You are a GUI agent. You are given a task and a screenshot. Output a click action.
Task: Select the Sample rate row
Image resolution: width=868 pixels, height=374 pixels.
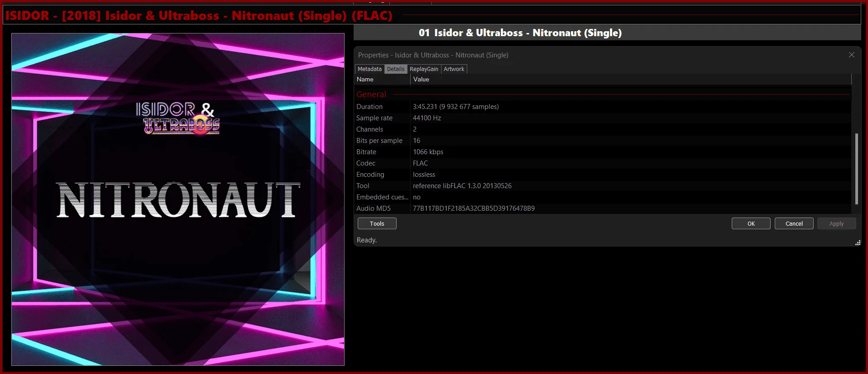(x=603, y=118)
